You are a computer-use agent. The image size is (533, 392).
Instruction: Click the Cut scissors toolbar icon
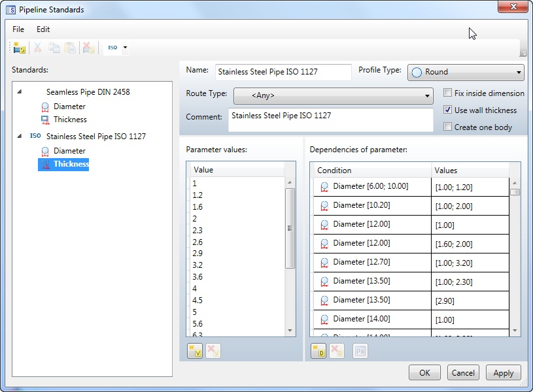pyautogui.click(x=37, y=48)
